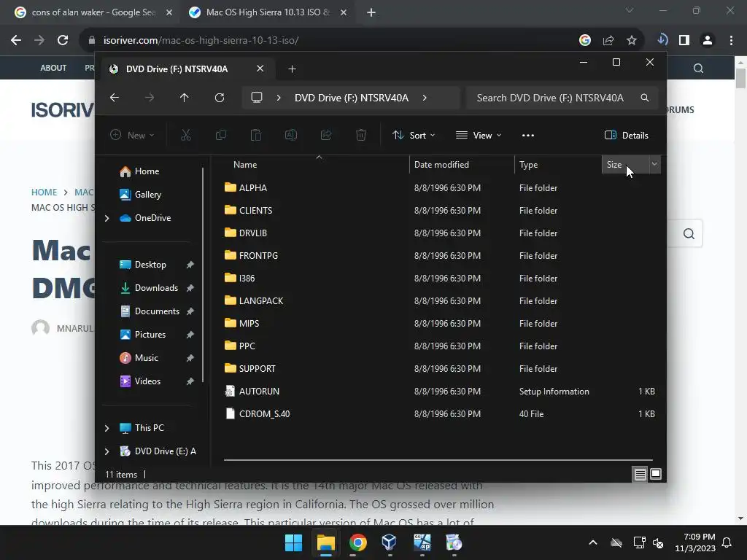
Task: Click the browser page vertical scrollbar
Action: 740,79
